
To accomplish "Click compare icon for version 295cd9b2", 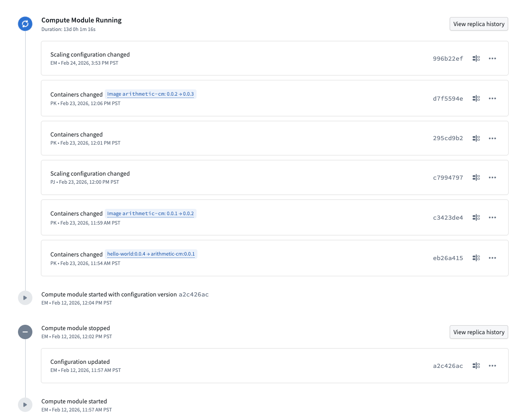I will pyautogui.click(x=476, y=138).
